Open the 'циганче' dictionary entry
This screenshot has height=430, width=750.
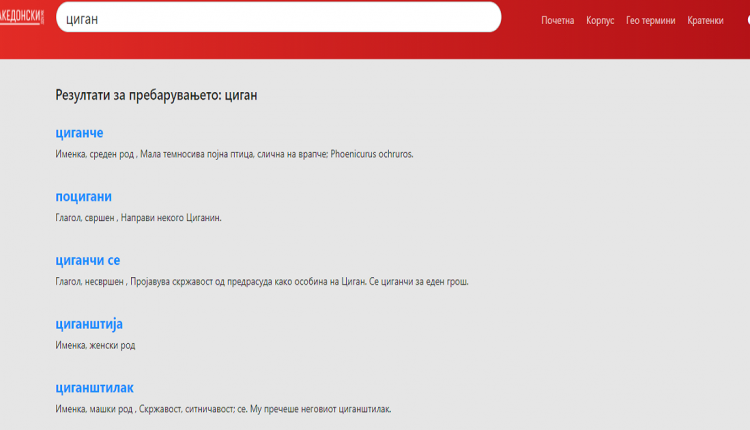click(x=80, y=133)
